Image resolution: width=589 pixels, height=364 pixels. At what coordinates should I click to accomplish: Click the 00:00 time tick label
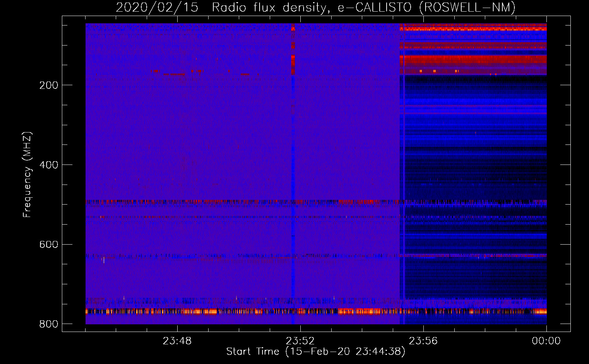tap(546, 341)
